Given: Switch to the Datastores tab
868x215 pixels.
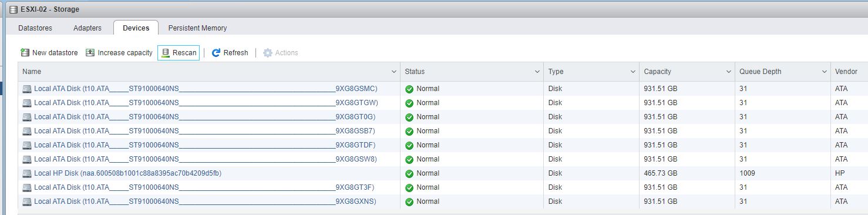Looking at the screenshot, I should [x=35, y=28].
